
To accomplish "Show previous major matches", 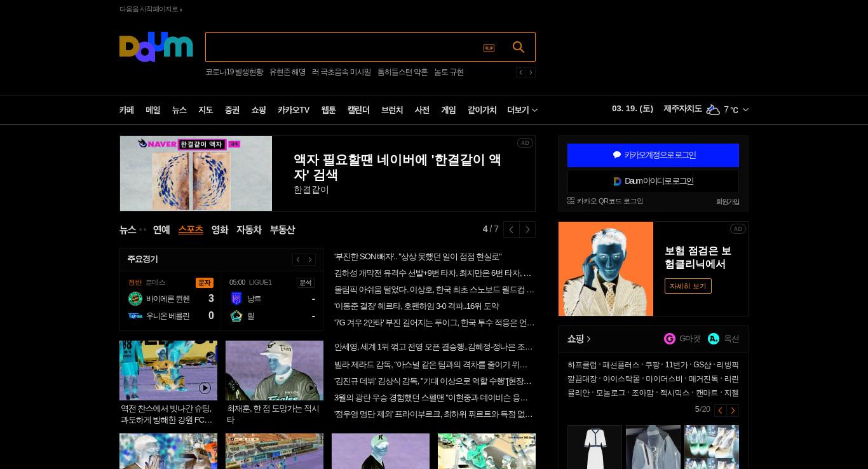I will click(x=298, y=259).
